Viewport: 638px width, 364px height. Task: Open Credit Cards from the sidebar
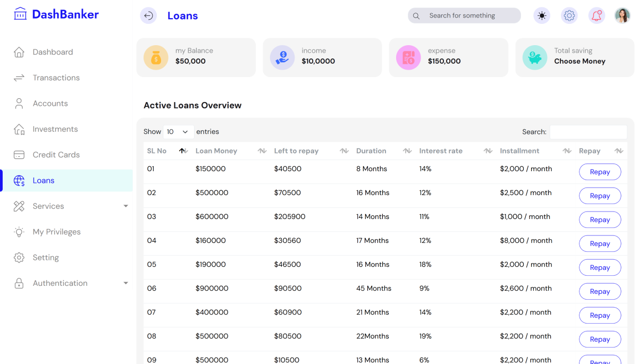click(x=56, y=155)
